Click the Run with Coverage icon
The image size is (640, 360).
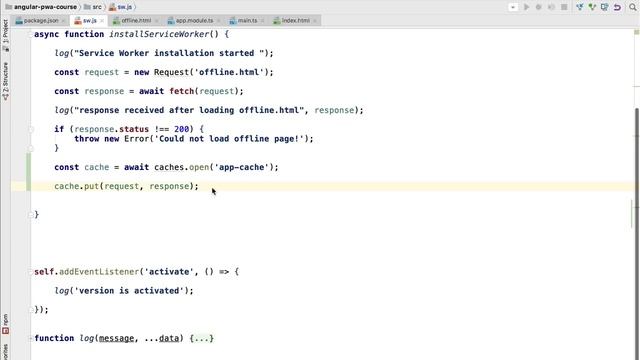(551, 7)
